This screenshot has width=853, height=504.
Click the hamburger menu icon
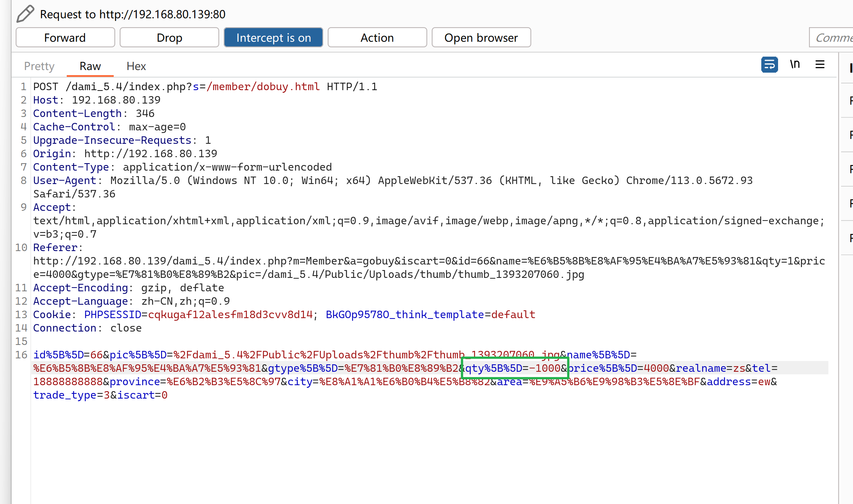click(820, 65)
